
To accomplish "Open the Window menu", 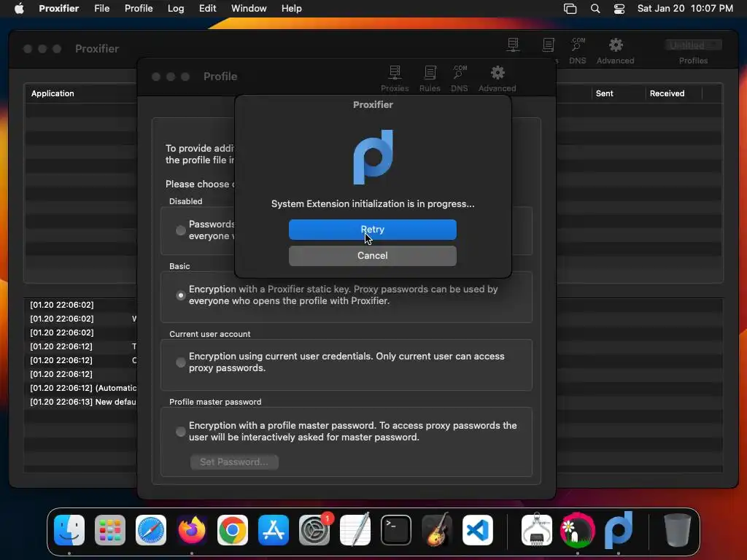I will click(249, 9).
